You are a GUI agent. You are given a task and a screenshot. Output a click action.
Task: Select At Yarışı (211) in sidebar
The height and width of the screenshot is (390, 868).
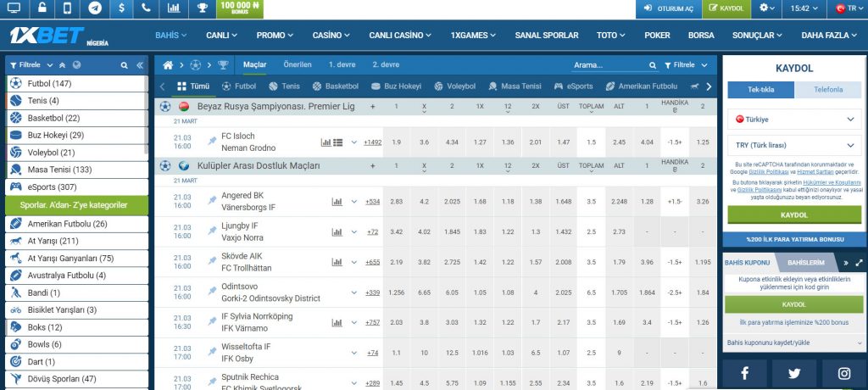coord(76,241)
